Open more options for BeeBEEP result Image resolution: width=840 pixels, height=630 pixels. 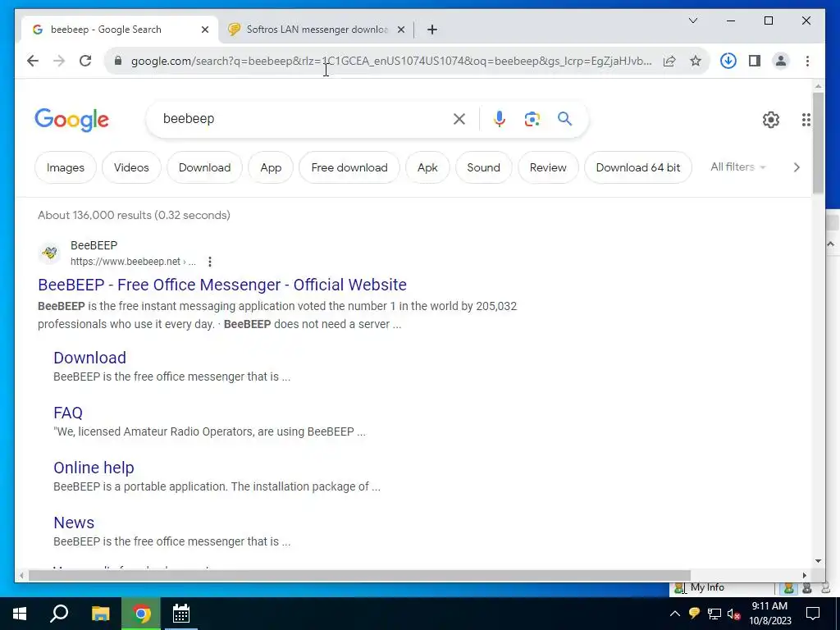(210, 262)
